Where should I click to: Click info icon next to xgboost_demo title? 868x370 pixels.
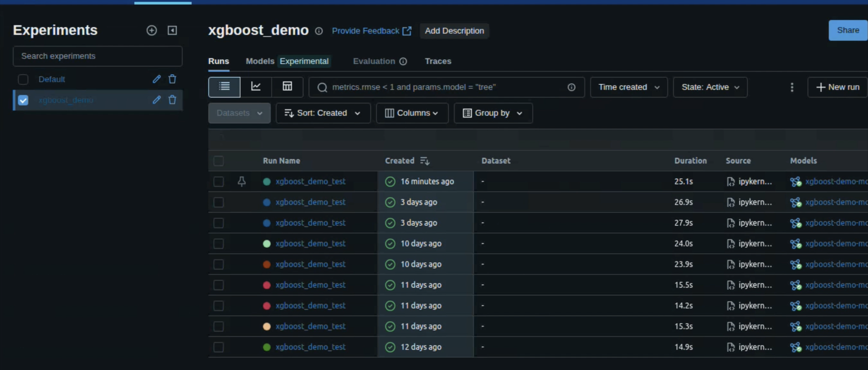point(319,31)
